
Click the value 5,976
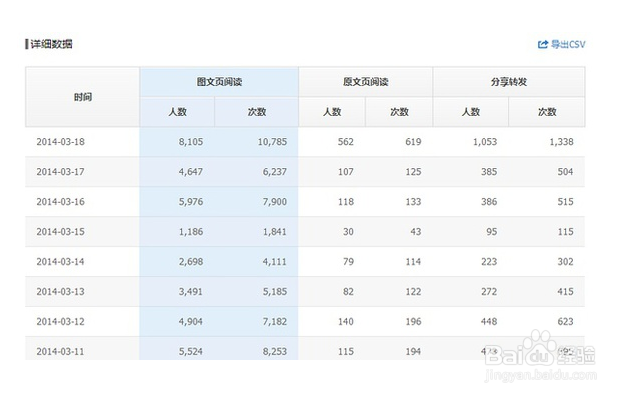pyautogui.click(x=191, y=202)
